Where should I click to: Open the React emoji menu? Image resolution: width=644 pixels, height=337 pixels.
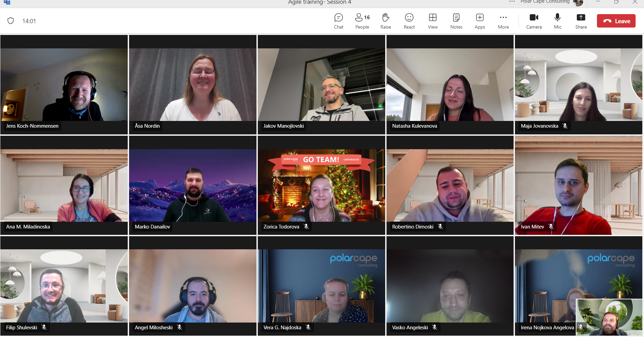(409, 21)
